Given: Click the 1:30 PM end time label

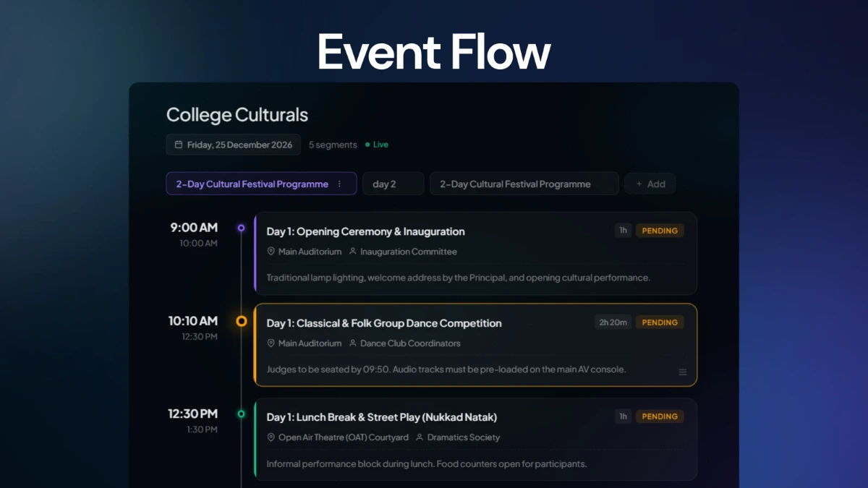Looking at the screenshot, I should 200,429.
